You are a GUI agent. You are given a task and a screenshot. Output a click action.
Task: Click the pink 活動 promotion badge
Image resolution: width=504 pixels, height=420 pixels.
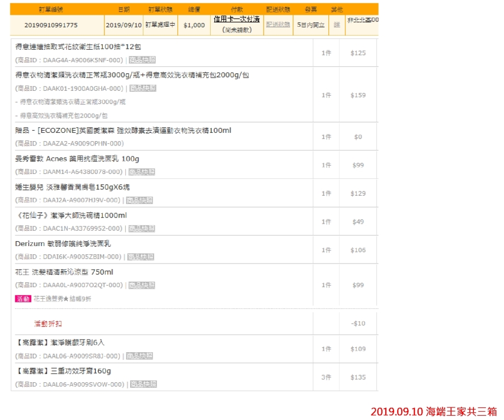pyautogui.click(x=23, y=299)
